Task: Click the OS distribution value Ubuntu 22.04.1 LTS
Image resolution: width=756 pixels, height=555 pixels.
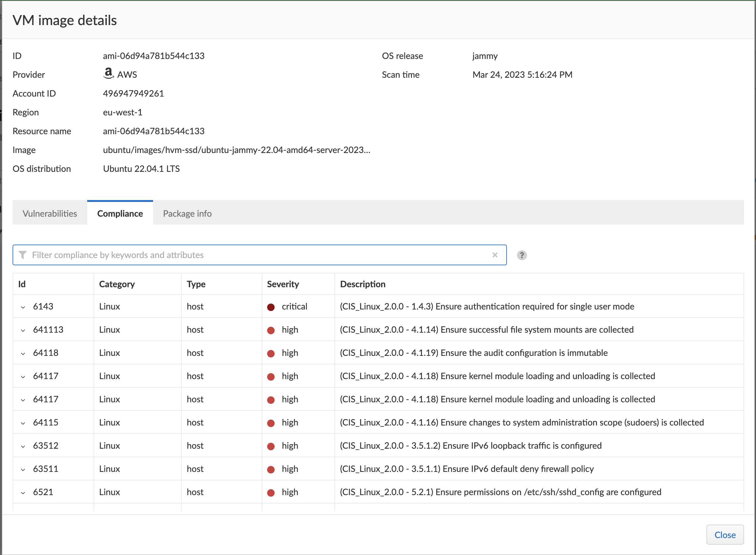Action: 141,169
